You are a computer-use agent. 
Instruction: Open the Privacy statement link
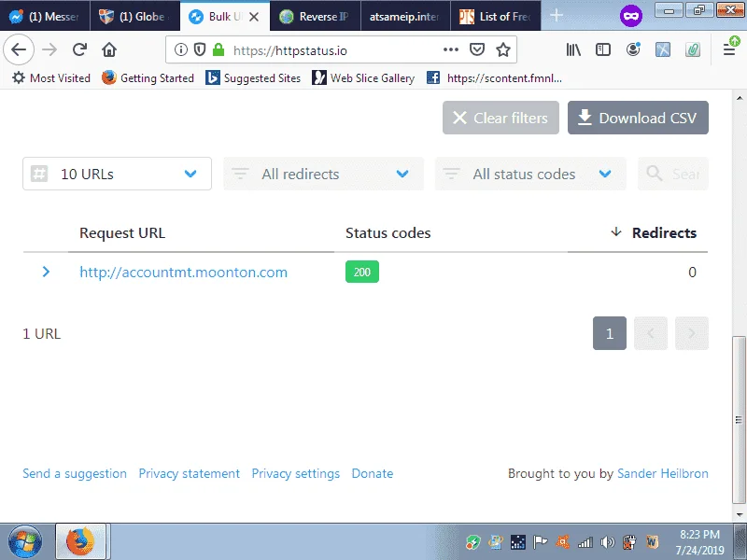tap(190, 473)
